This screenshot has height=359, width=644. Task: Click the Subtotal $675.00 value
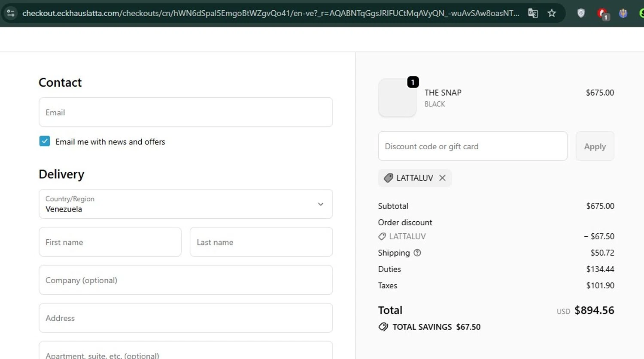600,206
